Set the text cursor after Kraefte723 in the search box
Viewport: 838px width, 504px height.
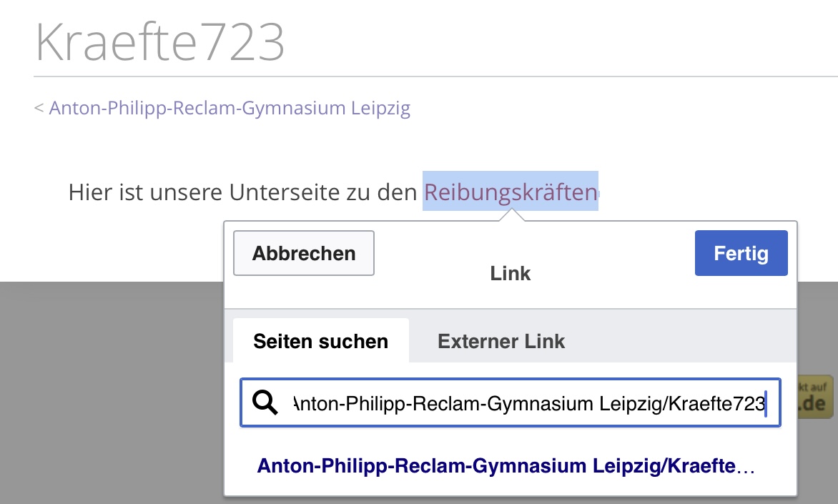(x=766, y=403)
